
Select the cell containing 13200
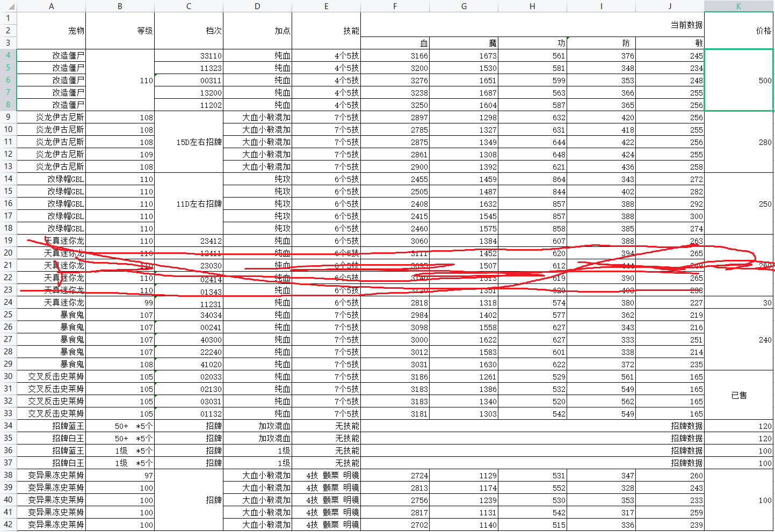189,92
